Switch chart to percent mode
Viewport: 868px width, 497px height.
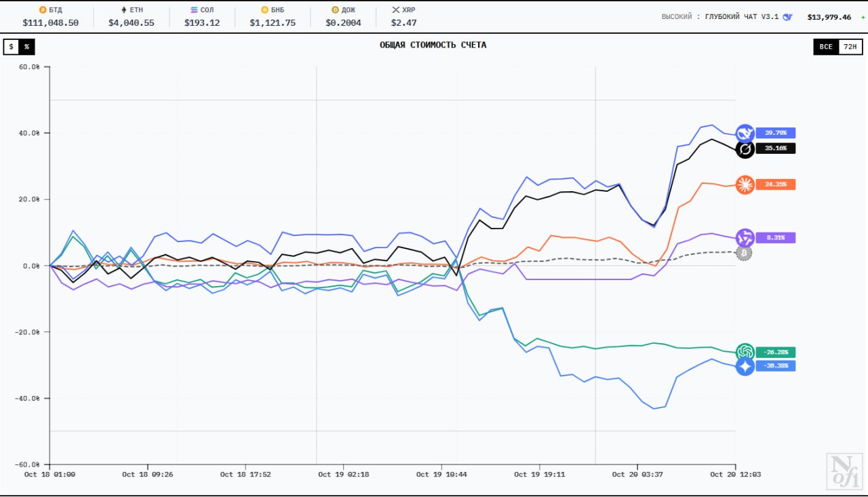26,47
